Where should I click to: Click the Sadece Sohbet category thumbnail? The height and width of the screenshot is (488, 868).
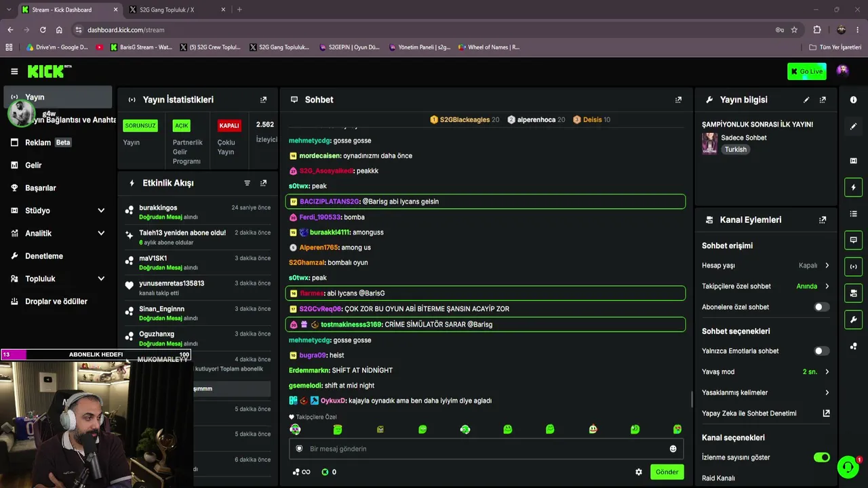coord(709,143)
